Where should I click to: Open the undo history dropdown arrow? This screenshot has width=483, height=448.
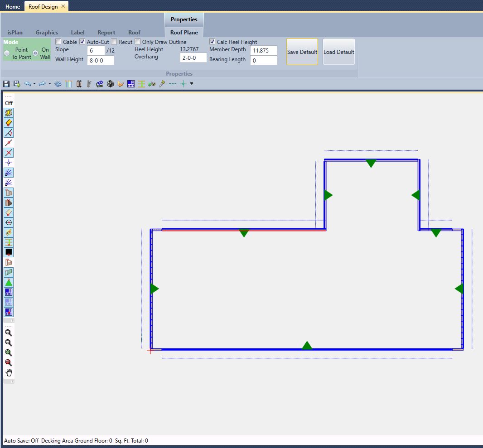[34, 84]
